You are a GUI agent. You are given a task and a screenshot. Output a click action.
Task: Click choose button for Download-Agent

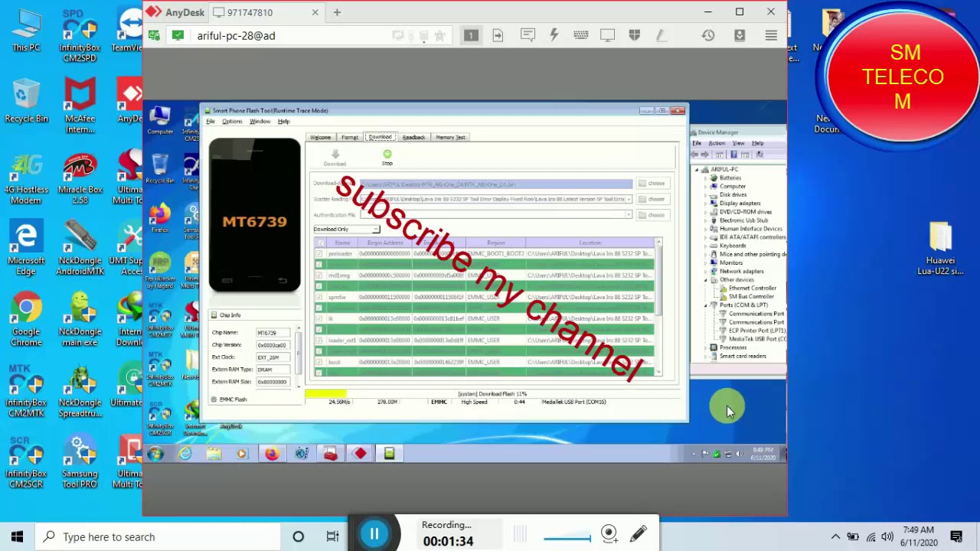[653, 183]
